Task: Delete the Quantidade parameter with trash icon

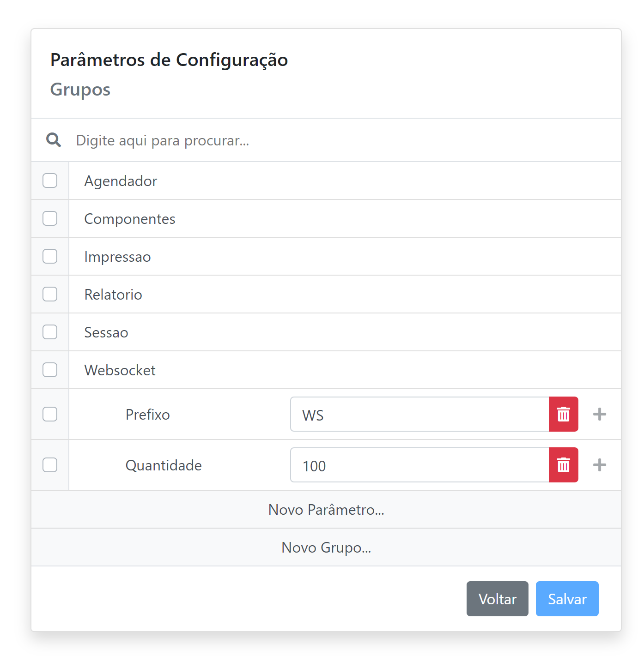Action: (x=563, y=465)
